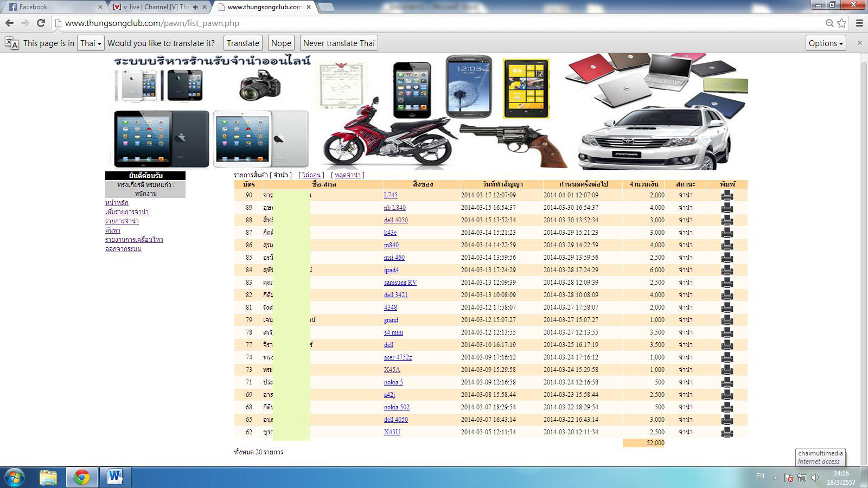The image size is (868, 488).
Task: Click the total amount 52,000 cell
Action: click(x=643, y=443)
